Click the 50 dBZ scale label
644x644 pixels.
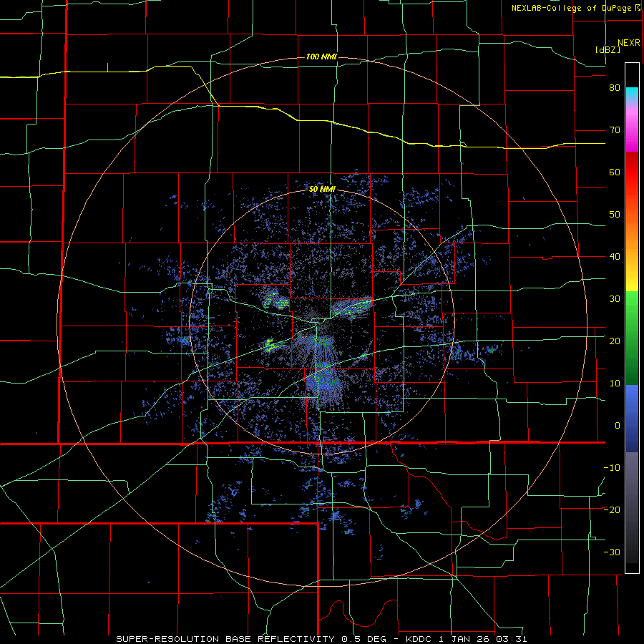coord(615,215)
